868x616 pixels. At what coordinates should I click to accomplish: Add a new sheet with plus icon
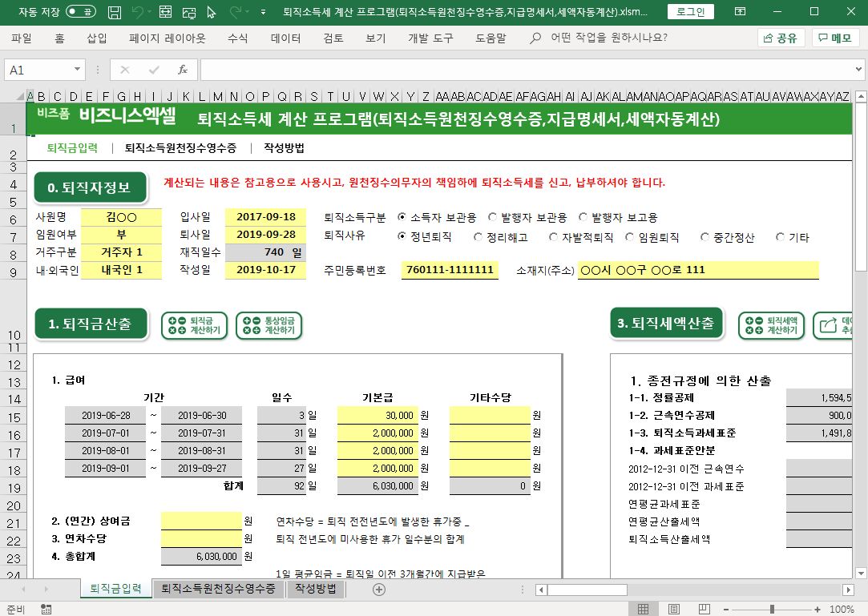click(379, 589)
